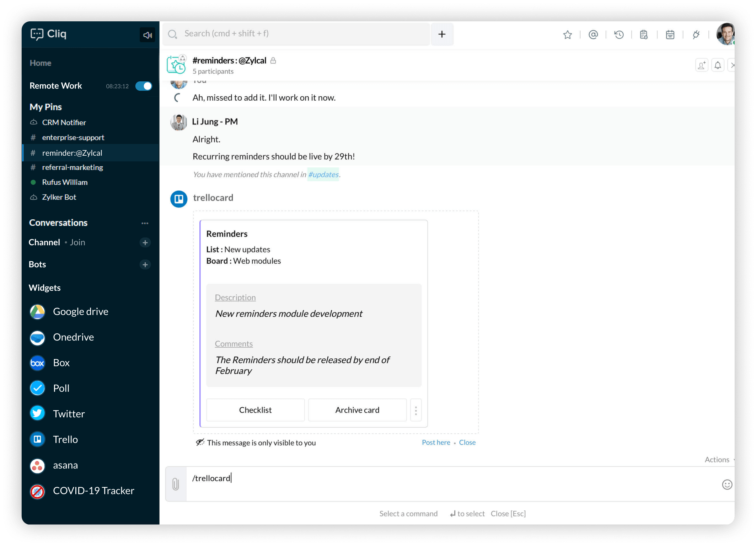Toggle the Remote Work switch off

(x=144, y=86)
